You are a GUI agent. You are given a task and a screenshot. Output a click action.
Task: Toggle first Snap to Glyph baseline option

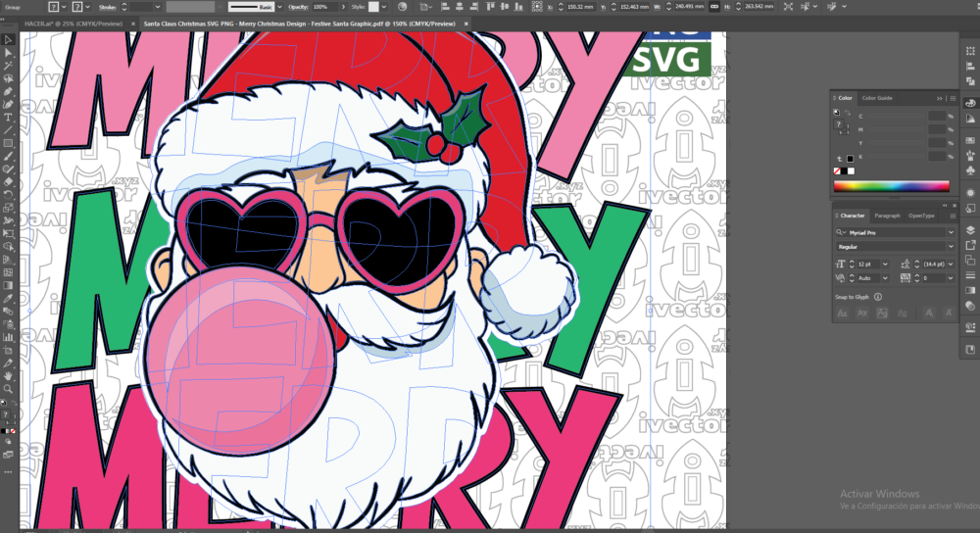tap(843, 314)
